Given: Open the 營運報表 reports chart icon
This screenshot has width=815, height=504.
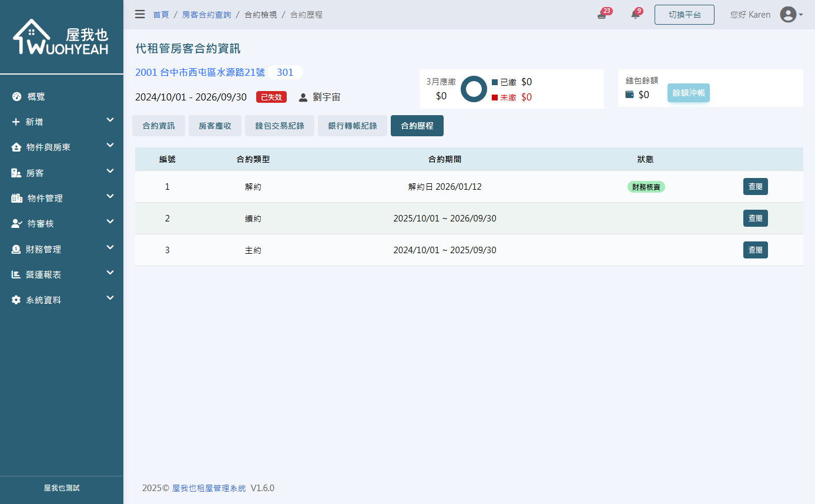Looking at the screenshot, I should [x=15, y=274].
